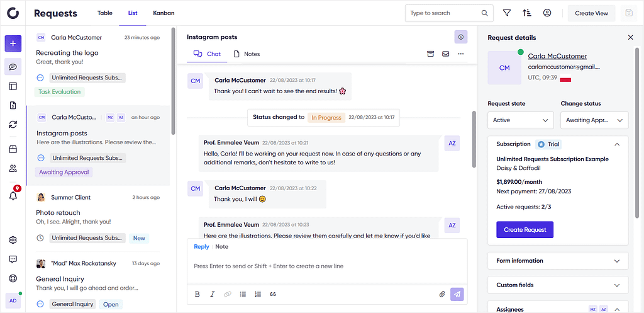Click the user profile filter icon
Viewport: 644px width, 313px height.
pyautogui.click(x=547, y=13)
